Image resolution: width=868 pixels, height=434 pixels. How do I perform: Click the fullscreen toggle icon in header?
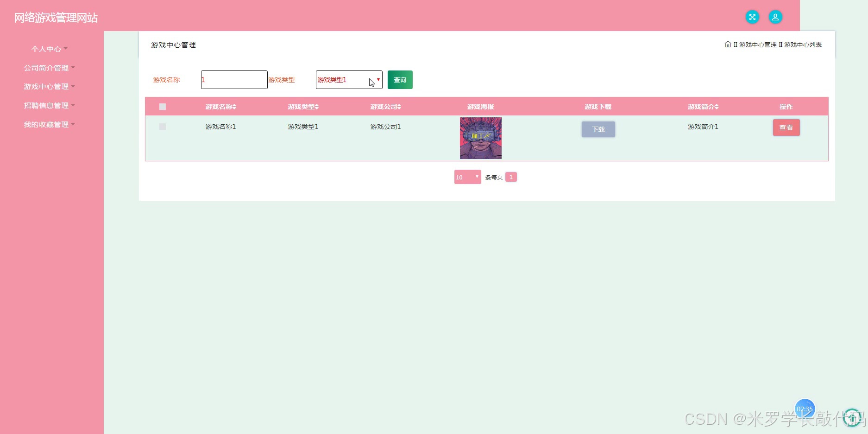pyautogui.click(x=752, y=17)
